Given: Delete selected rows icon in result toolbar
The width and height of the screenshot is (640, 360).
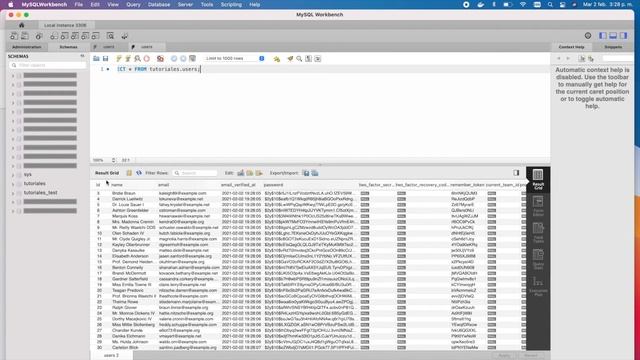Looking at the screenshot, I should tap(259, 173).
